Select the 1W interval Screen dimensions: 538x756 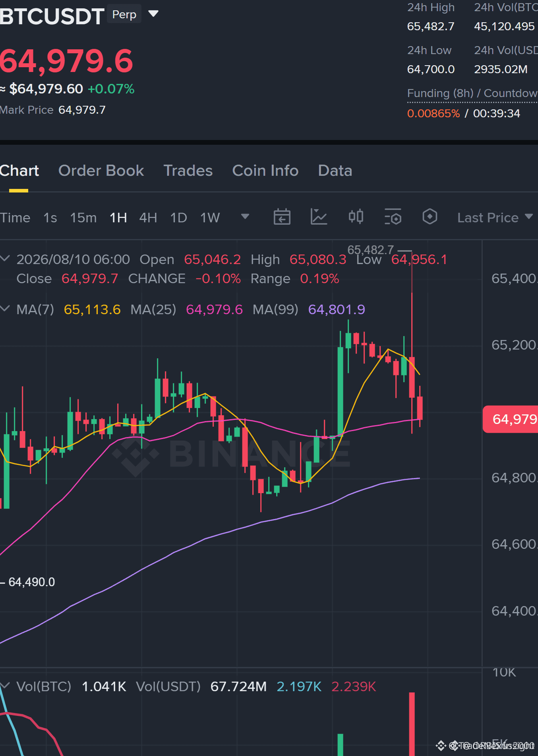(x=210, y=218)
